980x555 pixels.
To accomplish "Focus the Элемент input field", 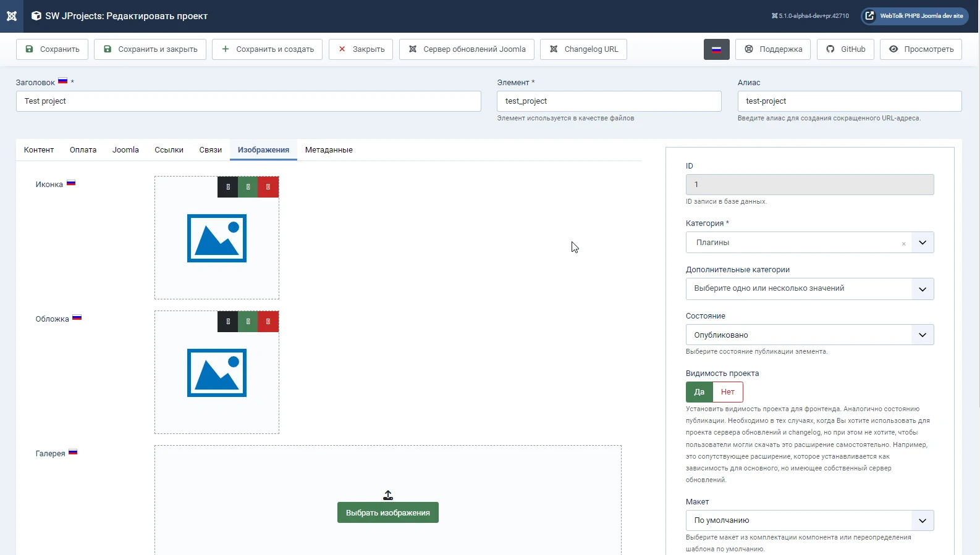I will (609, 101).
